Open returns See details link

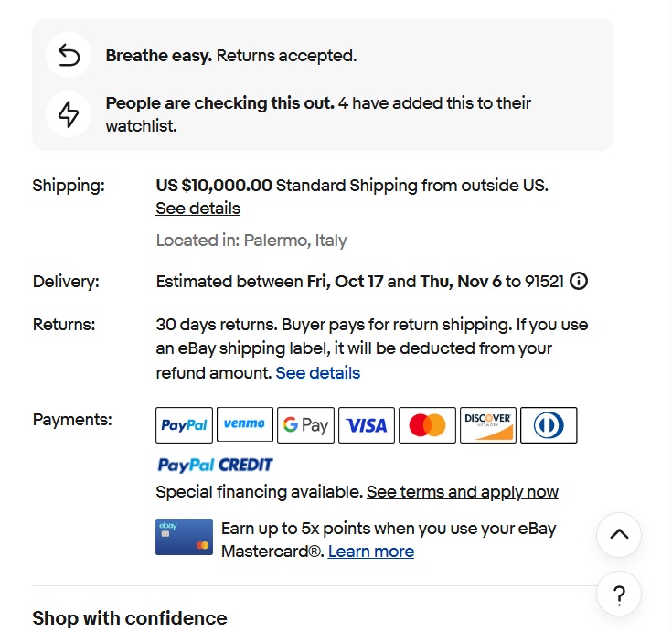[317, 373]
